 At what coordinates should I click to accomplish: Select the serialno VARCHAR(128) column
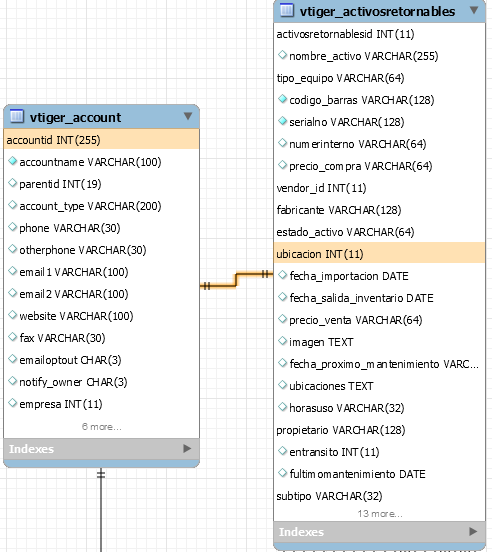(x=379, y=122)
